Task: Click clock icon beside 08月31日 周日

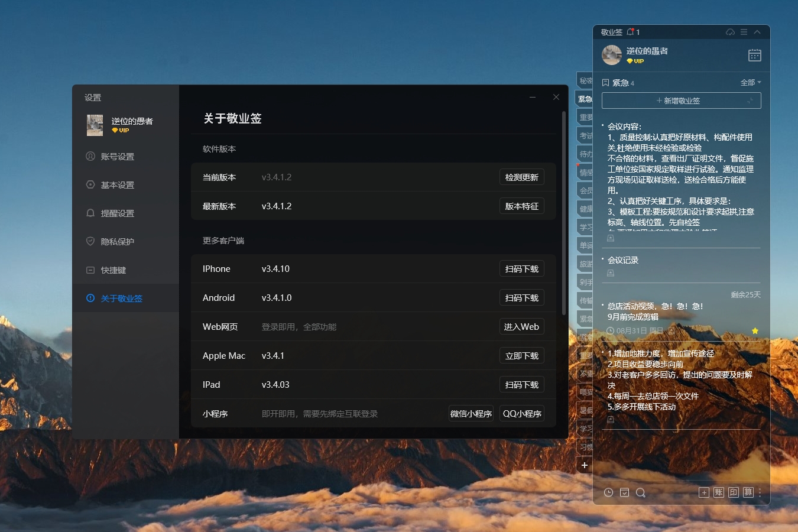Action: [x=611, y=331]
